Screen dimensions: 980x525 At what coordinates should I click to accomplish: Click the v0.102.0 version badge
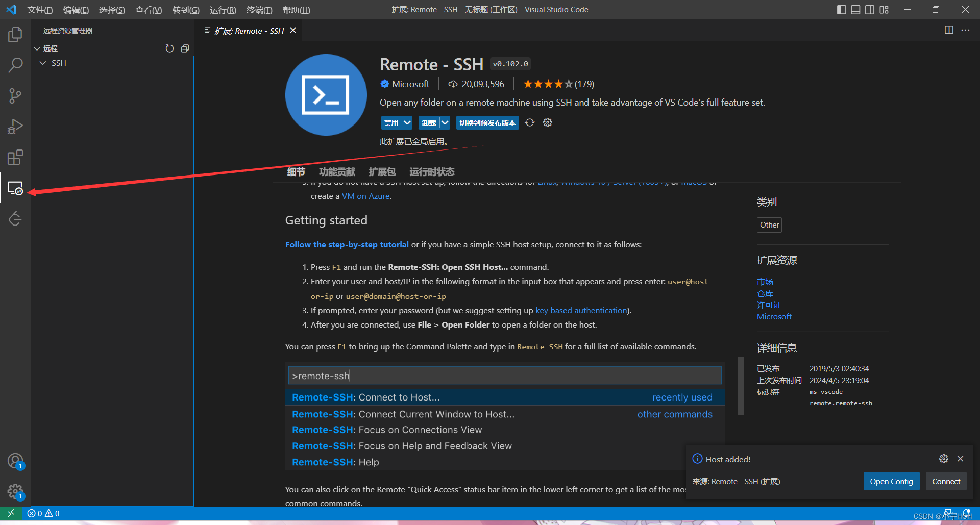[x=510, y=64]
